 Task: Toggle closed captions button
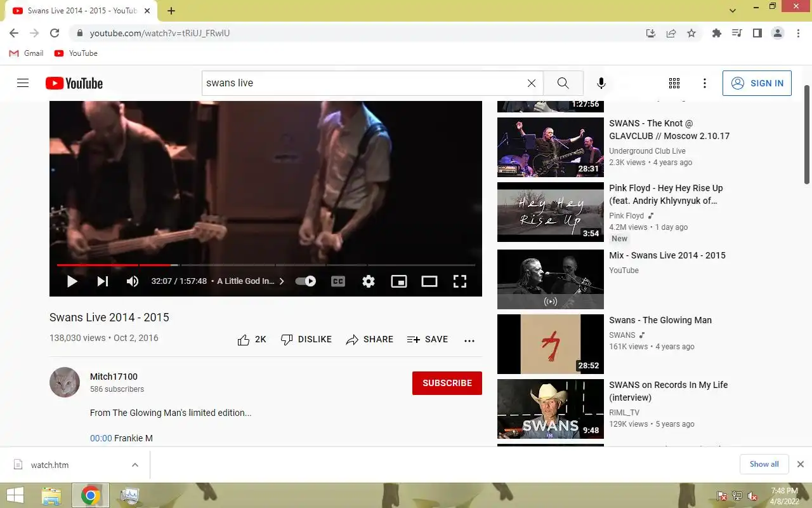tap(338, 281)
